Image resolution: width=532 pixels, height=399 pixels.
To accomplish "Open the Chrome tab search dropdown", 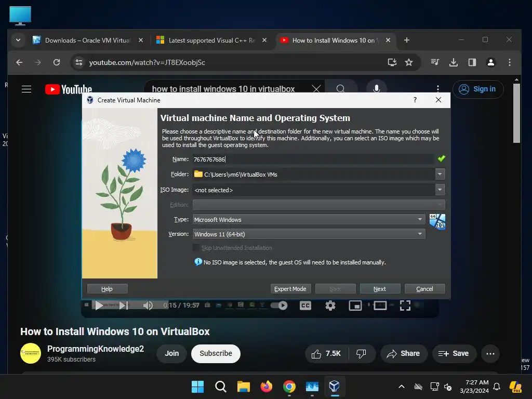I will click(x=18, y=40).
